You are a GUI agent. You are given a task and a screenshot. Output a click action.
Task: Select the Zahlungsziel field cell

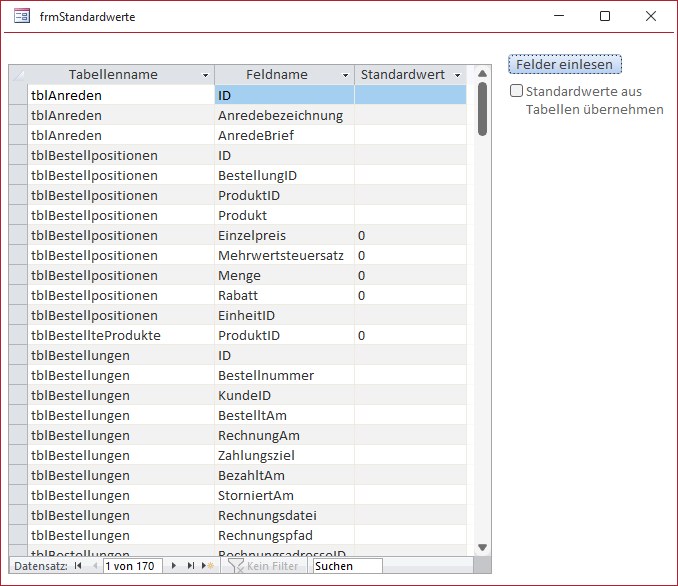click(x=284, y=455)
